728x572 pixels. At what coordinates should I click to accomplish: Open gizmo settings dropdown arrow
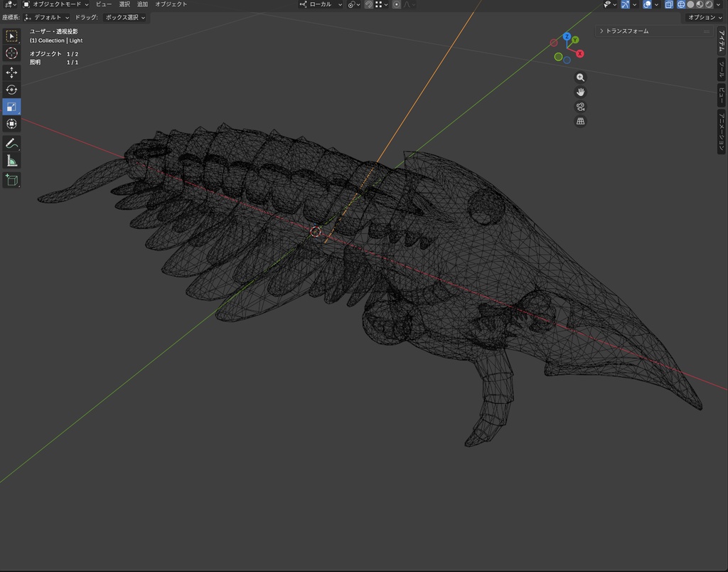coord(635,4)
